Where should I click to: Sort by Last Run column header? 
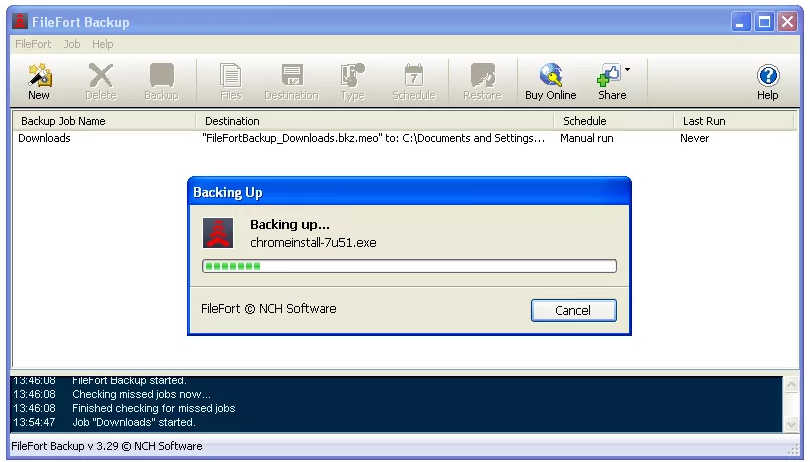[734, 121]
